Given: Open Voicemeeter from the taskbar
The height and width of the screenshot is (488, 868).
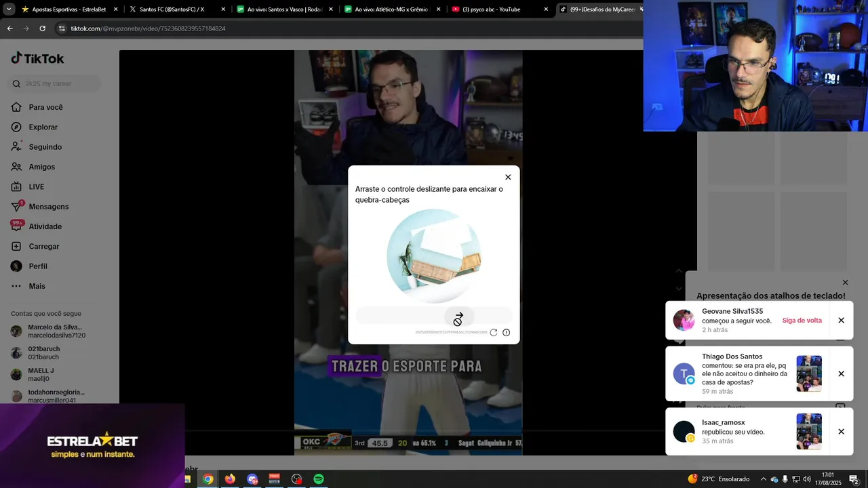Looking at the screenshot, I should [x=274, y=479].
